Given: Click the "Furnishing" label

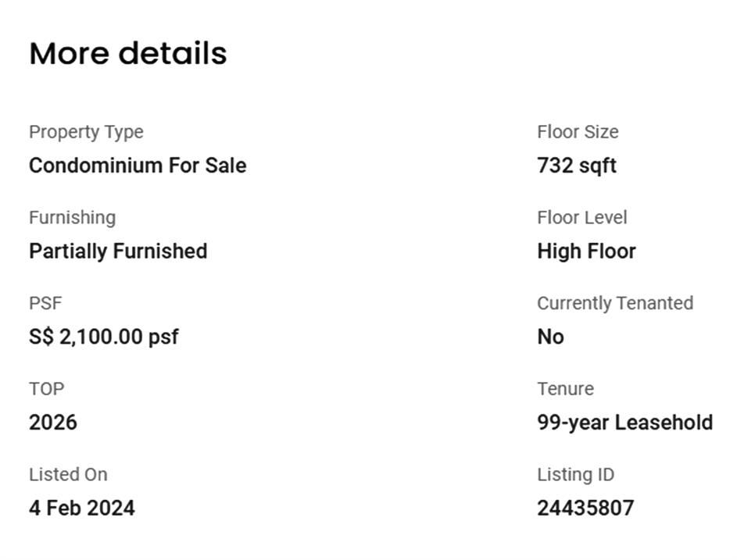Looking at the screenshot, I should tap(72, 217).
